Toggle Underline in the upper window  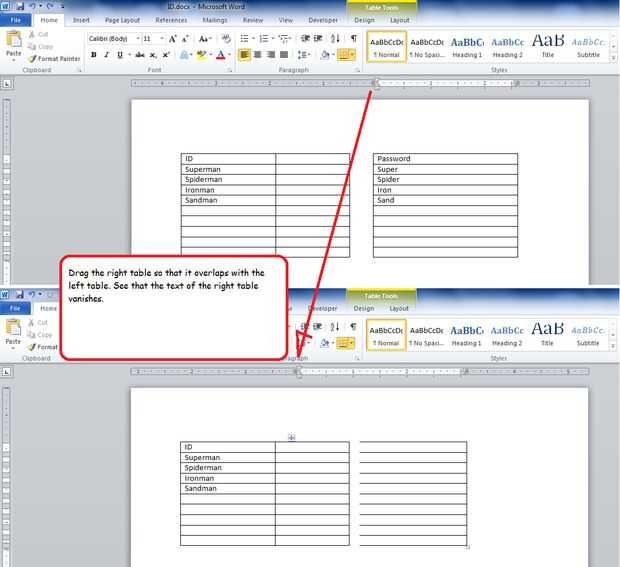click(x=120, y=55)
